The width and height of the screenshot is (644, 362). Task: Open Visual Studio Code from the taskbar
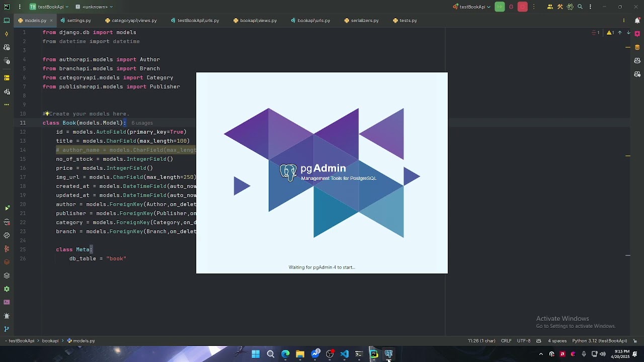tap(344, 354)
